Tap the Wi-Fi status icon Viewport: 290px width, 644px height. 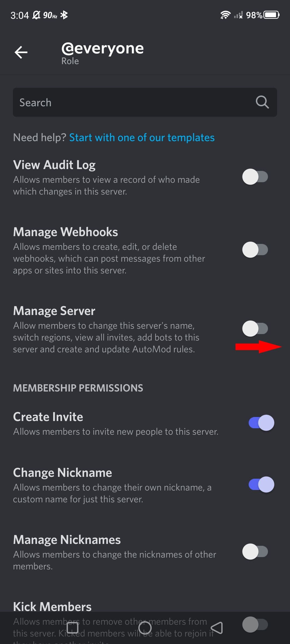(225, 15)
